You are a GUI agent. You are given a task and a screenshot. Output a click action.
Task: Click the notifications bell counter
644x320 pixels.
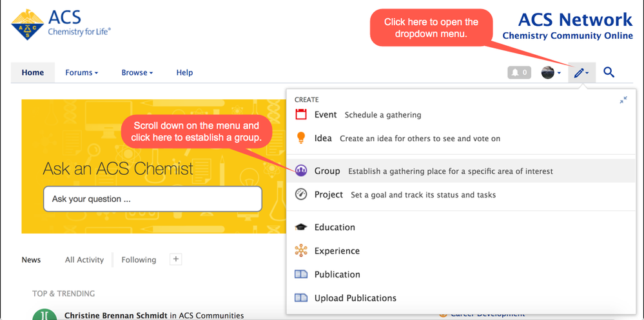click(519, 73)
